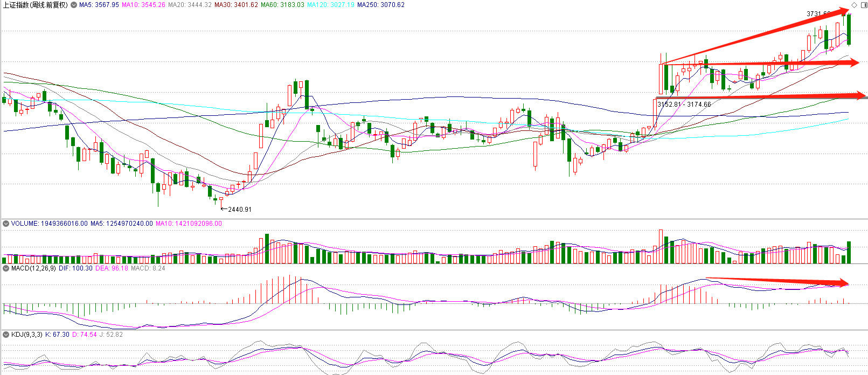868x375 pixels.
Task: Click the KDJ(9,3,3) indicator dropdown arrow
Action: 6,335
